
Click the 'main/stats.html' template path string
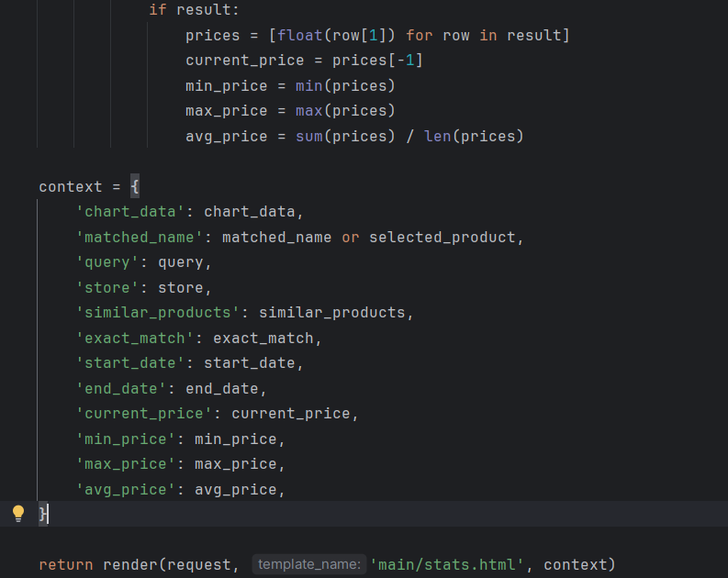click(x=451, y=564)
